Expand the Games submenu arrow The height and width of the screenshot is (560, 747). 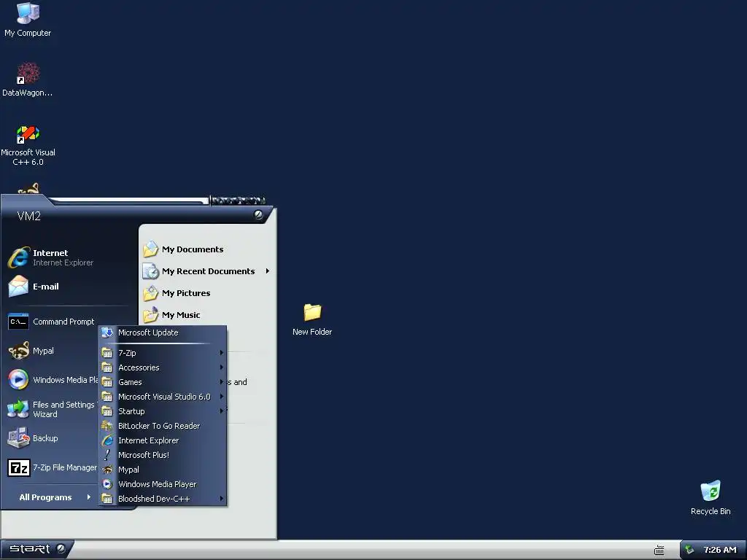[222, 382]
